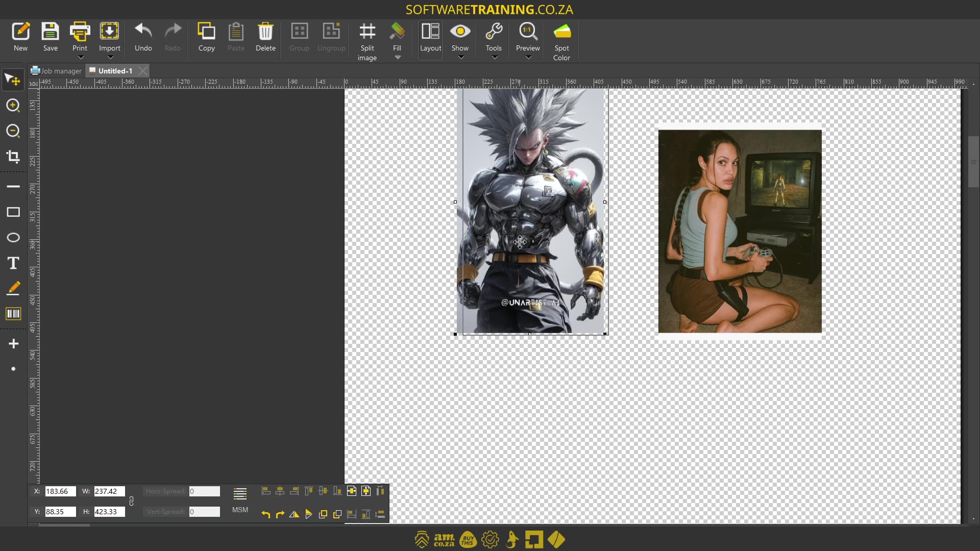This screenshot has width=980, height=551.
Task: Select the text tool
Action: click(x=13, y=263)
